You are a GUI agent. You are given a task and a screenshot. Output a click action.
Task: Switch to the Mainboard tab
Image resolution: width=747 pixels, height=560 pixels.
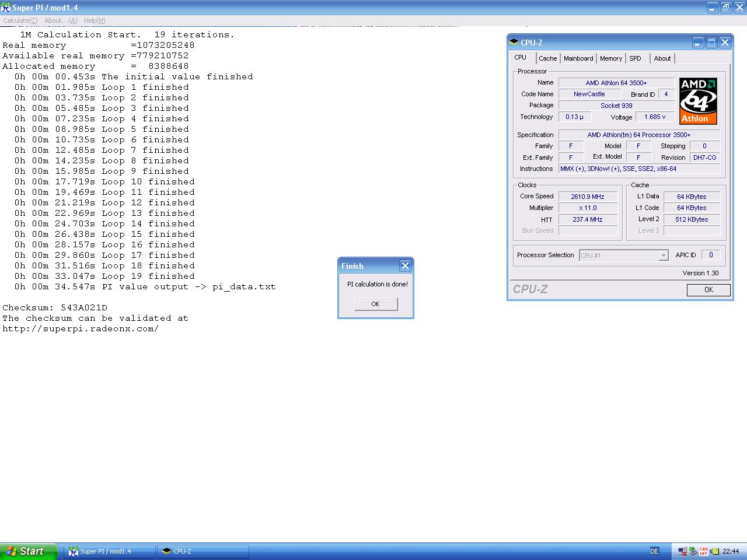pos(578,58)
